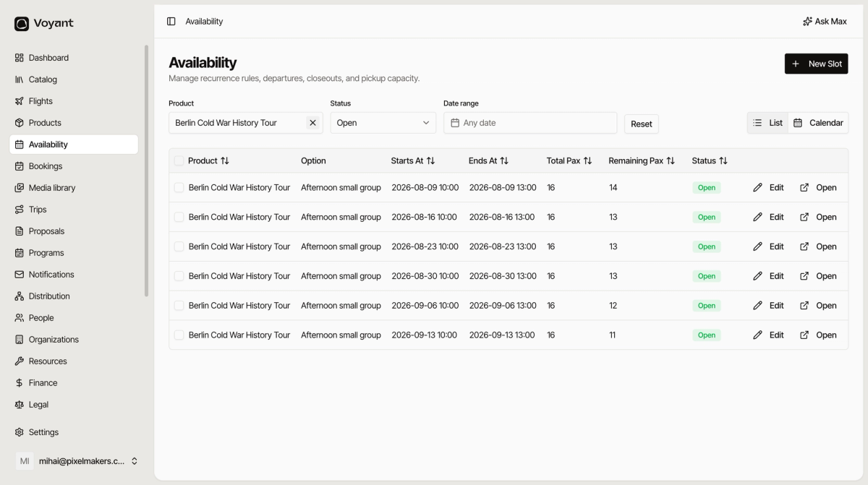Image resolution: width=868 pixels, height=485 pixels.
Task: Click the Availability breadcrumb text
Action: pos(204,22)
